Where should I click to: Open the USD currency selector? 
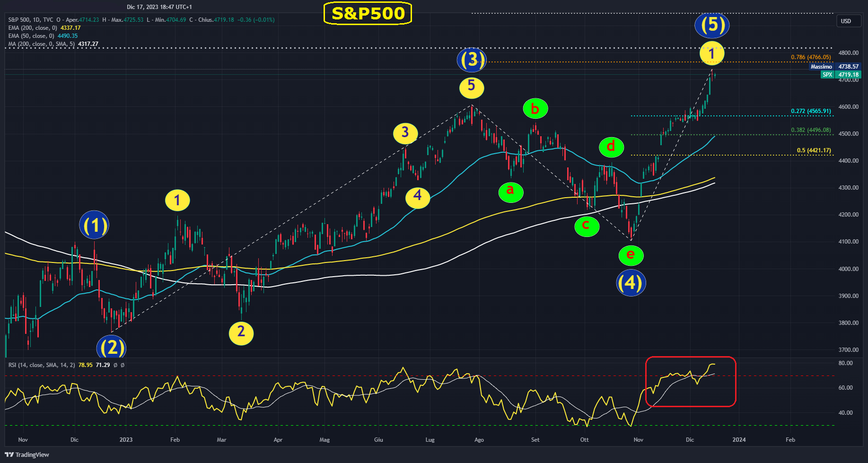click(x=850, y=21)
